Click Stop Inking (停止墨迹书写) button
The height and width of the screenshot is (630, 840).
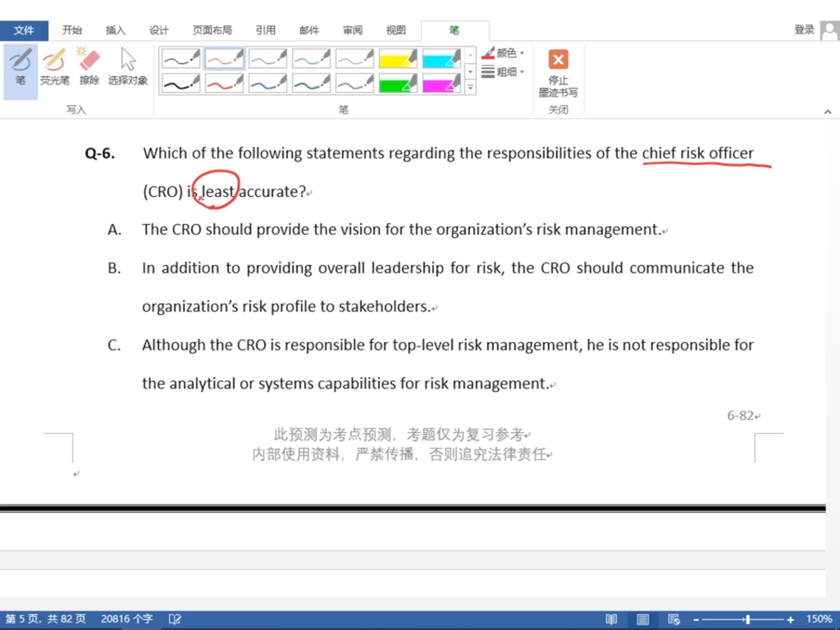coord(558,72)
